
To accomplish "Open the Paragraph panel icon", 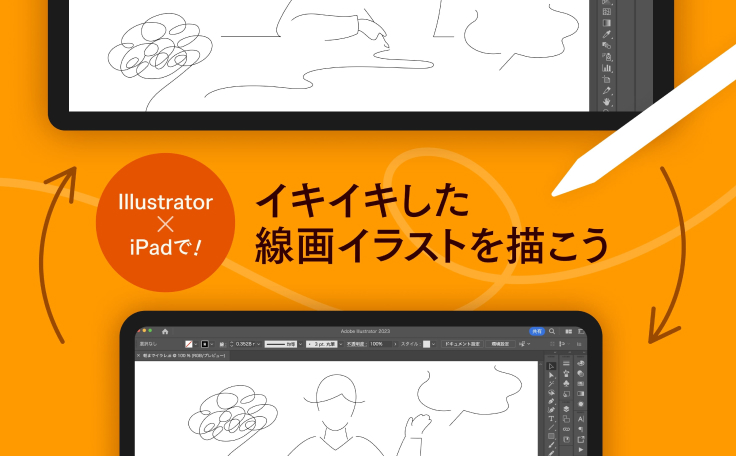I will [581, 429].
